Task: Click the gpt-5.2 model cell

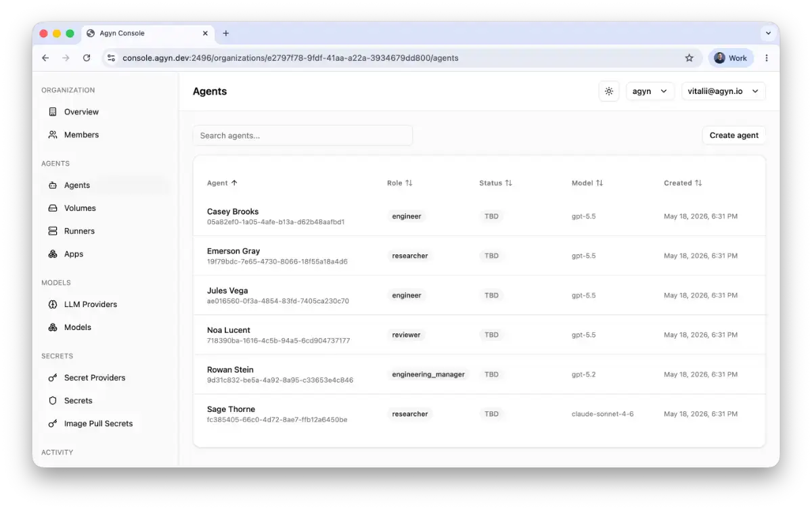Action: [583, 374]
